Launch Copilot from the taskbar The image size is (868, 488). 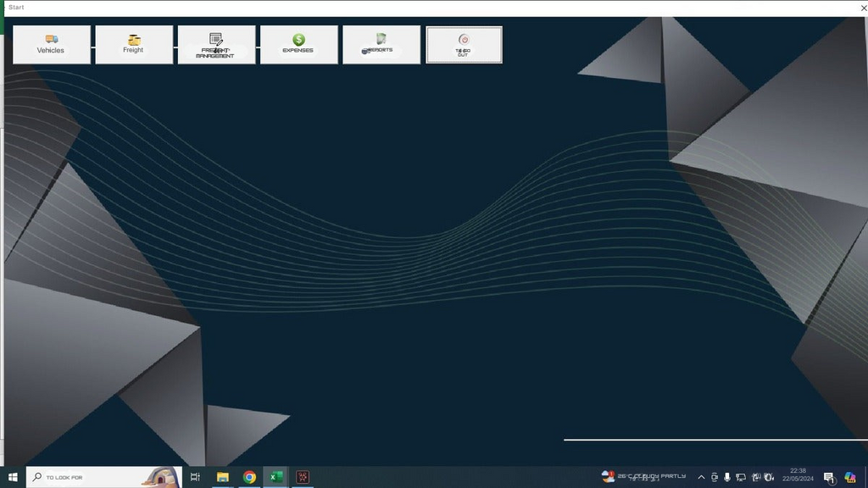tap(849, 477)
